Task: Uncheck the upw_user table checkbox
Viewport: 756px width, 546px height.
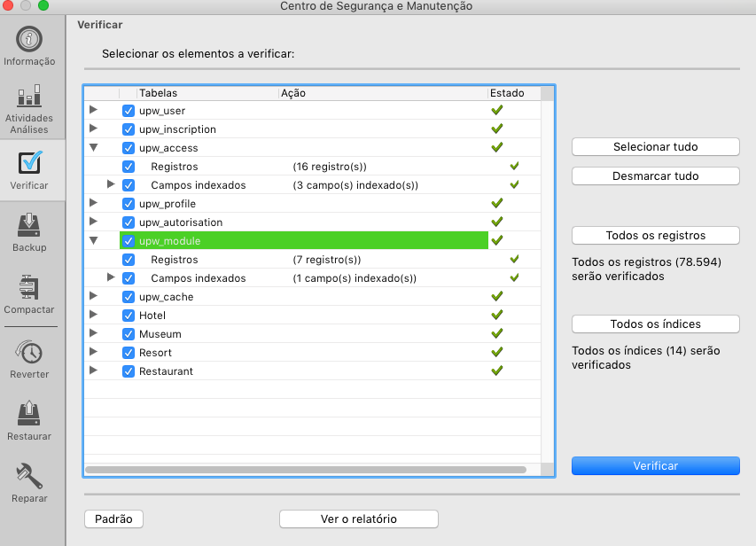Action: [129, 111]
